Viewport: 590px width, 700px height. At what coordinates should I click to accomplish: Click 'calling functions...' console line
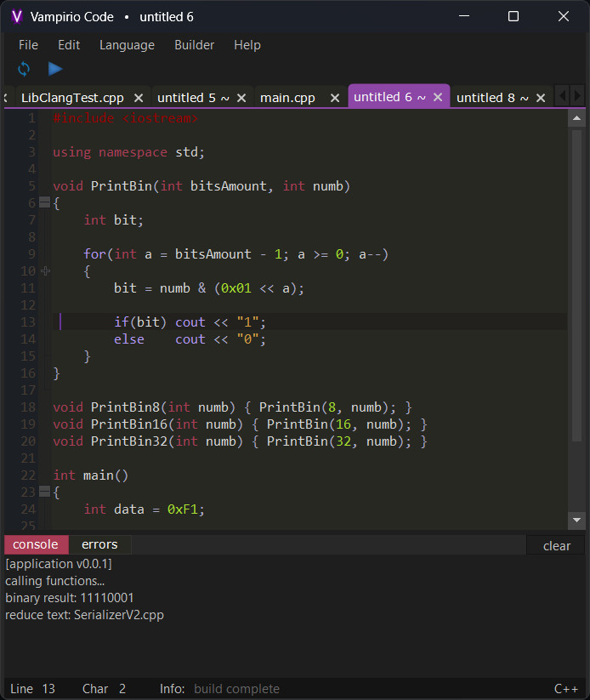[x=55, y=581]
